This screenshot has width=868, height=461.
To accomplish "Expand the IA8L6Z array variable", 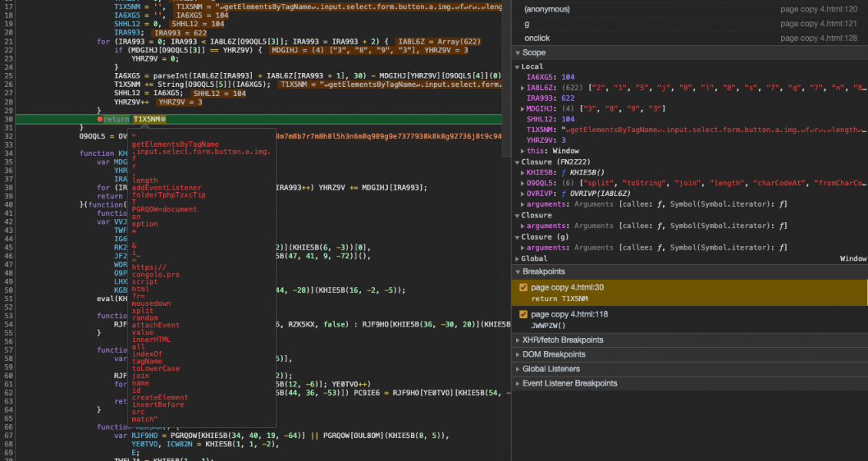I will click(x=522, y=88).
